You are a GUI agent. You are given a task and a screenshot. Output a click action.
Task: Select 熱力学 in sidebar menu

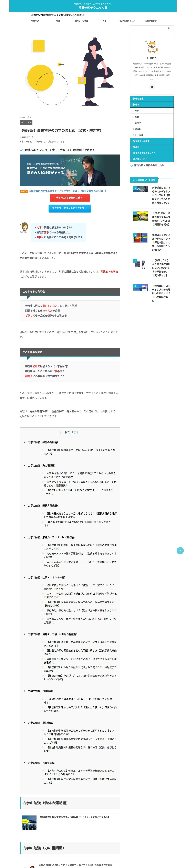click(x=152, y=123)
